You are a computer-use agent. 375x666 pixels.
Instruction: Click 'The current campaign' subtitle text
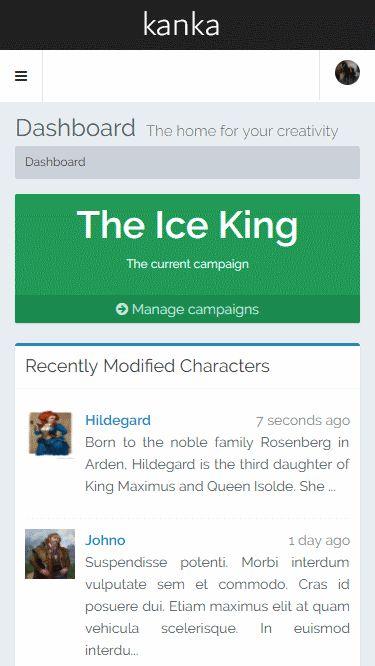187,264
